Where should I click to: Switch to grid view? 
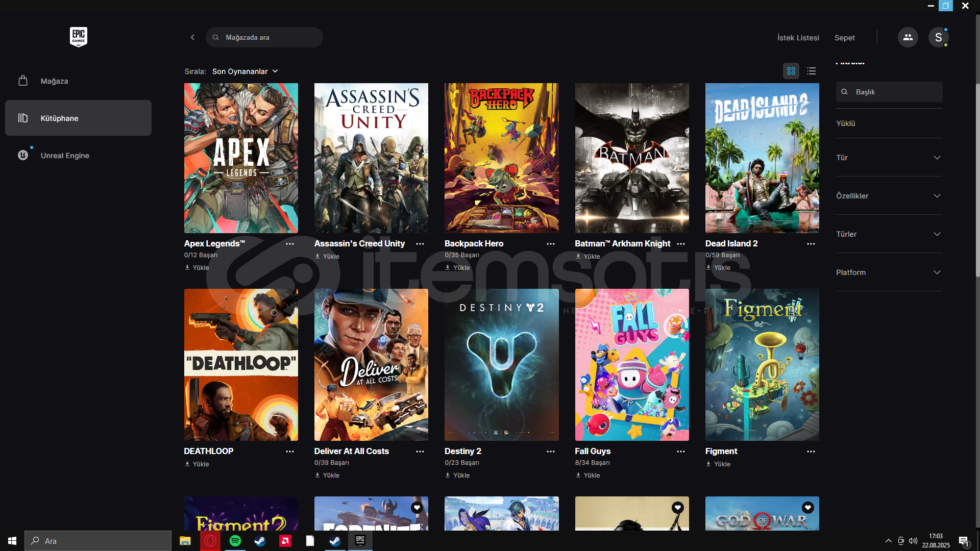point(791,71)
